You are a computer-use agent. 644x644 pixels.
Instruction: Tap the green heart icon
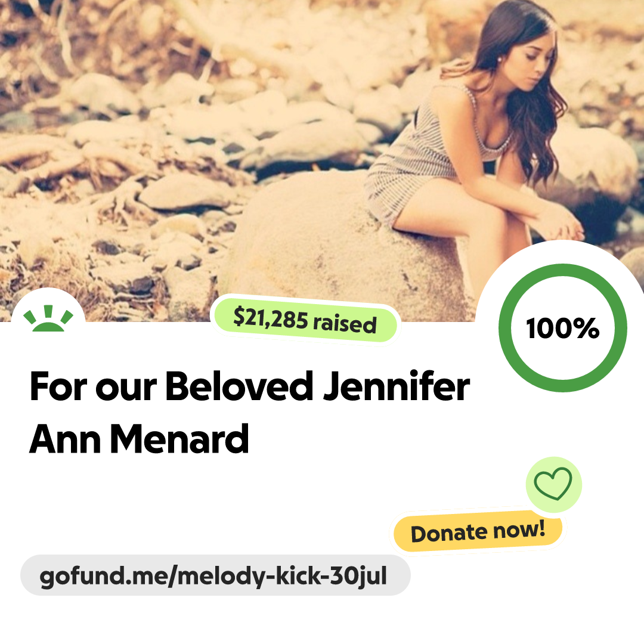[x=553, y=484]
